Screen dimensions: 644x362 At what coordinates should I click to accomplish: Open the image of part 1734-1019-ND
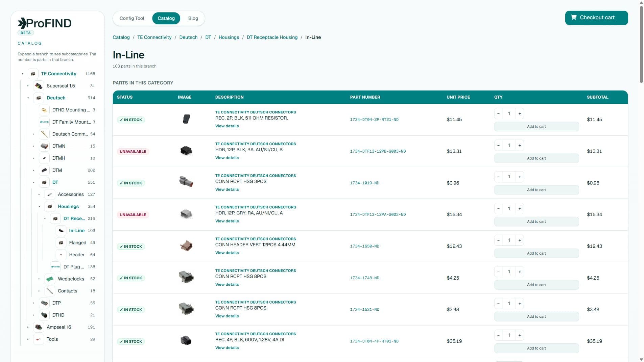point(186,182)
